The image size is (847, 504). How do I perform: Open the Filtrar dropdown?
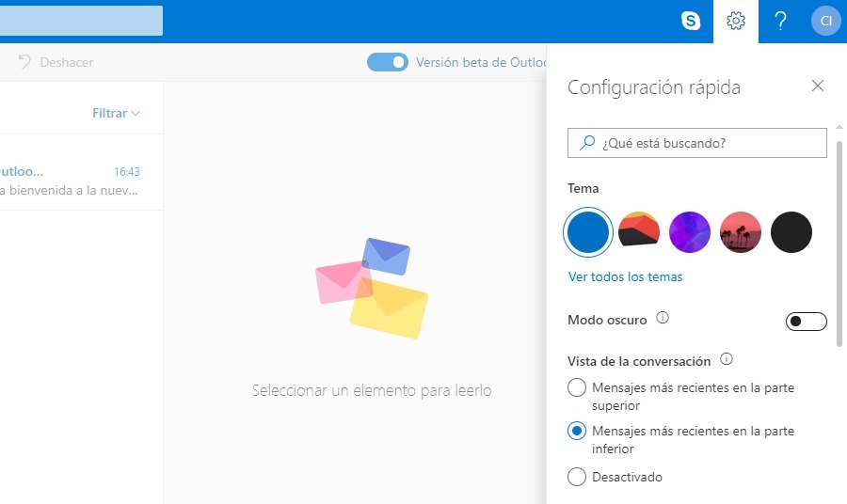[x=116, y=113]
